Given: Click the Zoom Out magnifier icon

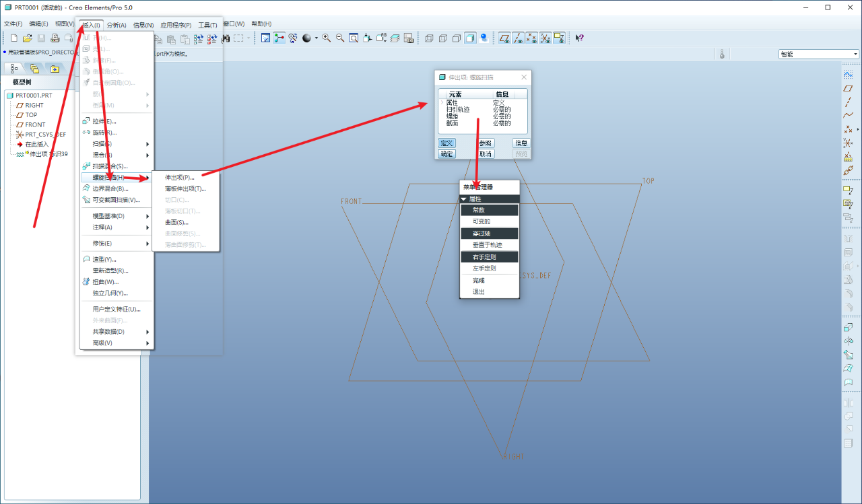Looking at the screenshot, I should pyautogui.click(x=340, y=38).
